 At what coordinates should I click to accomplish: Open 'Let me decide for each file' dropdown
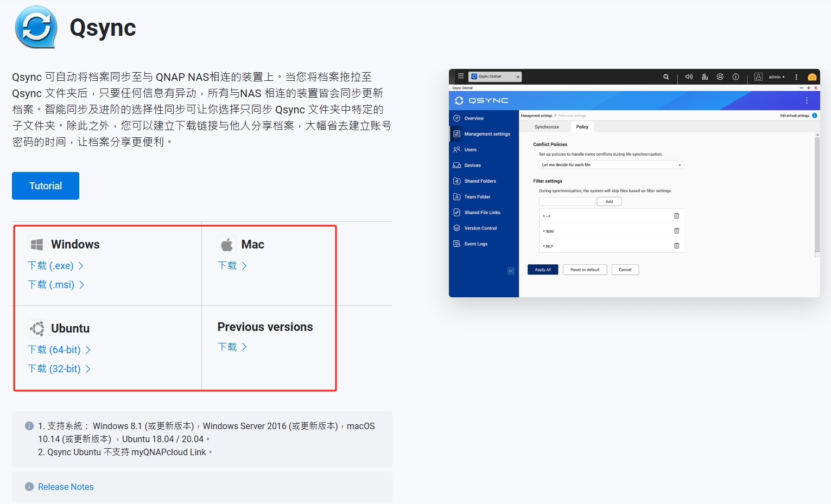[x=612, y=165]
